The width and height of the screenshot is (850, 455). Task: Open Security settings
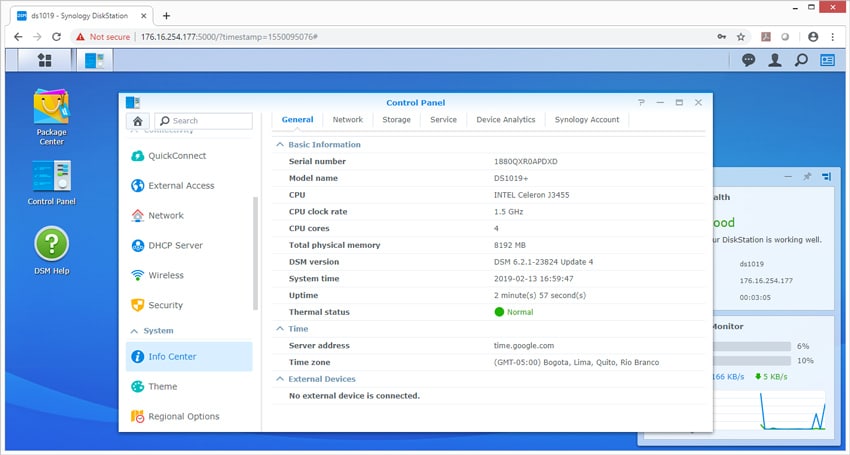[x=189, y=305]
